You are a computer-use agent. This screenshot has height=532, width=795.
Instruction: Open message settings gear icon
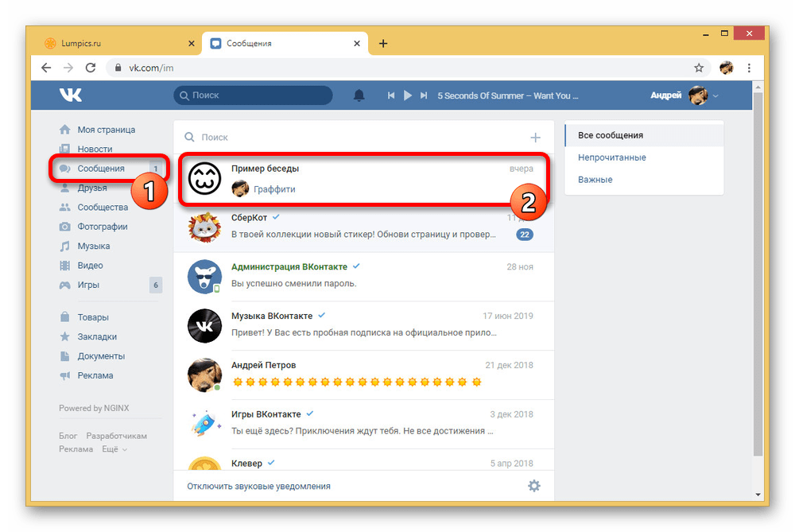(x=534, y=486)
